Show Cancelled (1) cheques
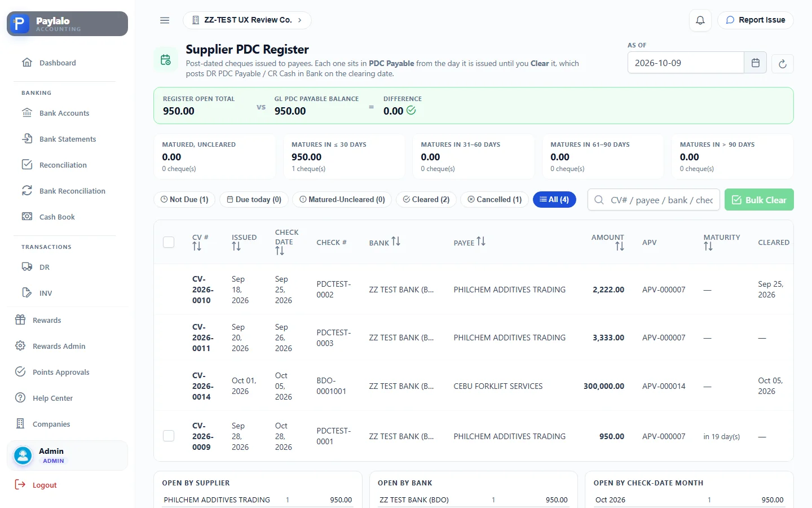 coord(495,199)
